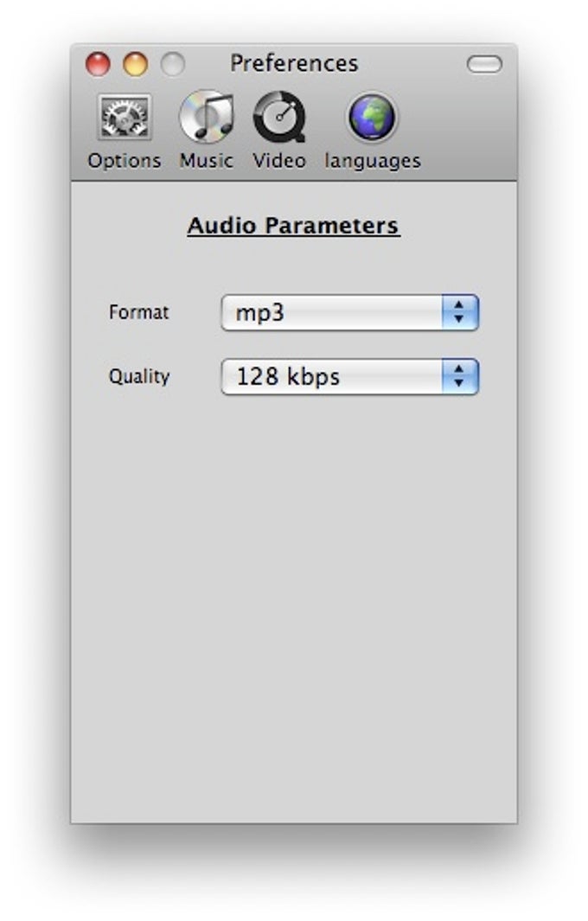The height and width of the screenshot is (921, 588).
Task: Switch to the Music tab label
Action: (x=206, y=160)
